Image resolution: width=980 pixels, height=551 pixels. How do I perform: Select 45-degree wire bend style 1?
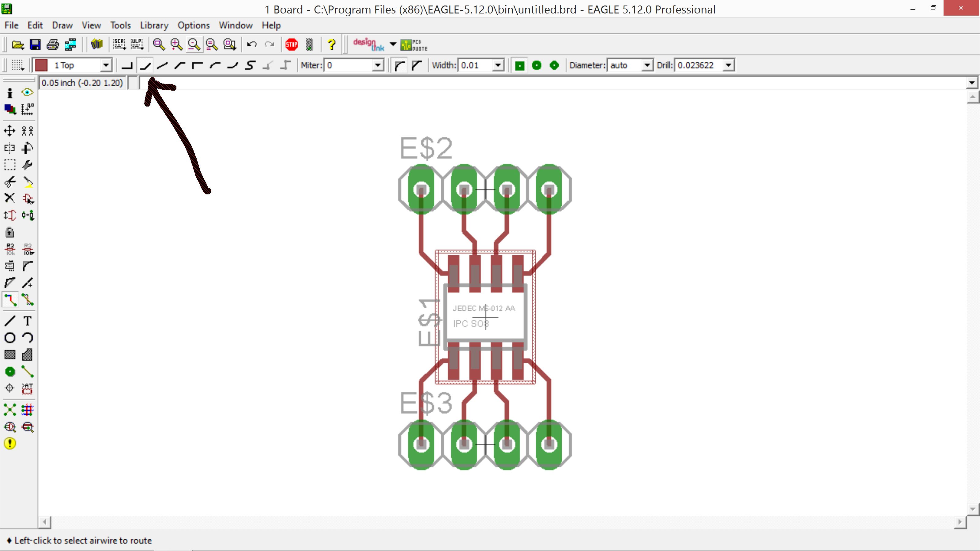pyautogui.click(x=145, y=66)
